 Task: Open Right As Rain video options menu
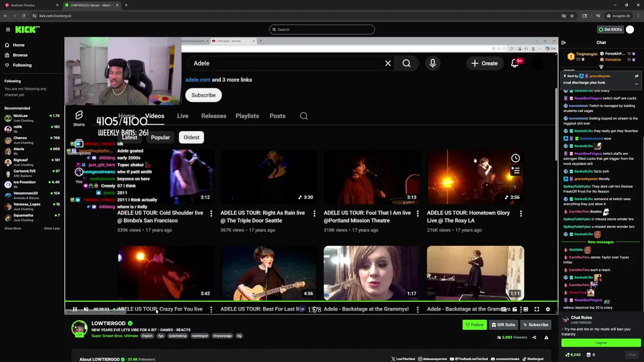314,214
